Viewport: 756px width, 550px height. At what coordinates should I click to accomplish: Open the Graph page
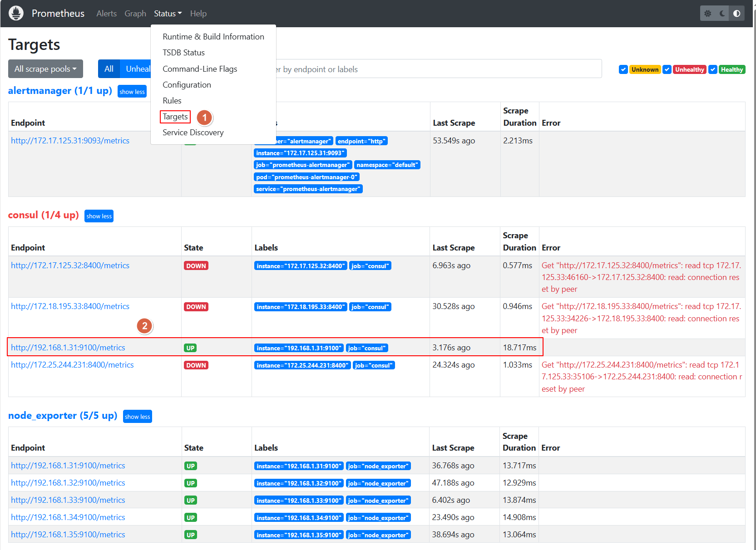135,14
